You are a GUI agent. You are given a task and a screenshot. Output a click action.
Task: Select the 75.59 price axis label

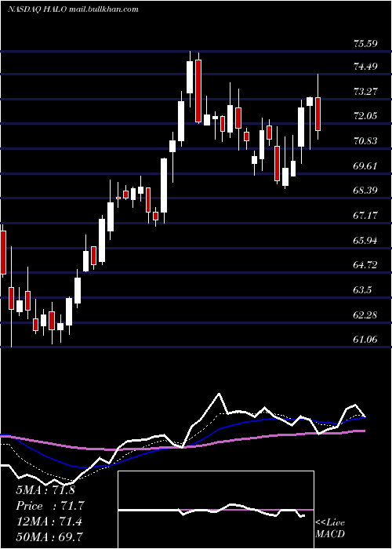(x=365, y=44)
